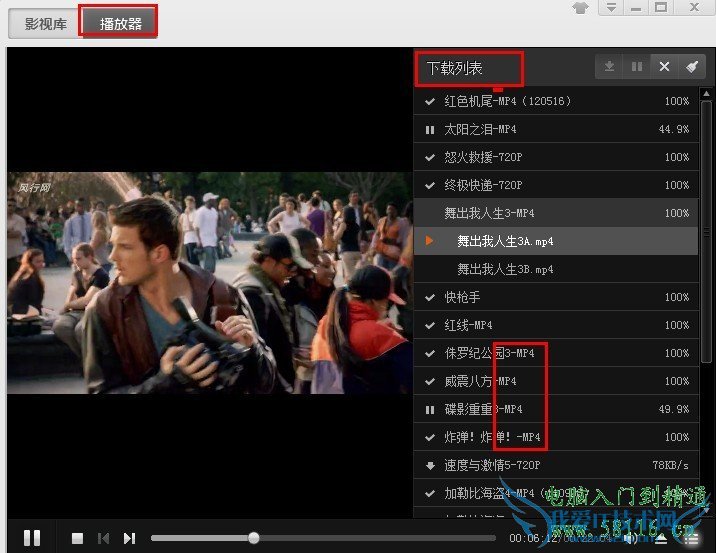Delete item with the X icon in download toolbar
The image size is (716, 553).
[x=664, y=67]
